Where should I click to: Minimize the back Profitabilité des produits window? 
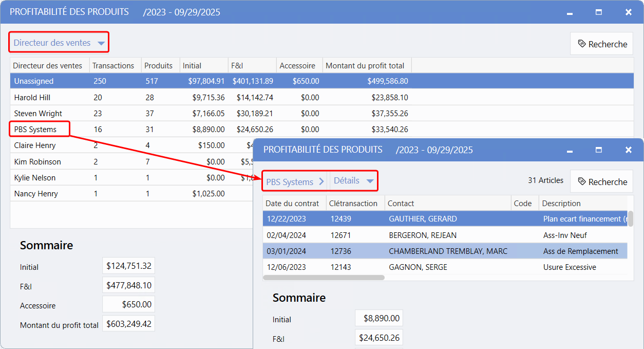click(x=570, y=13)
